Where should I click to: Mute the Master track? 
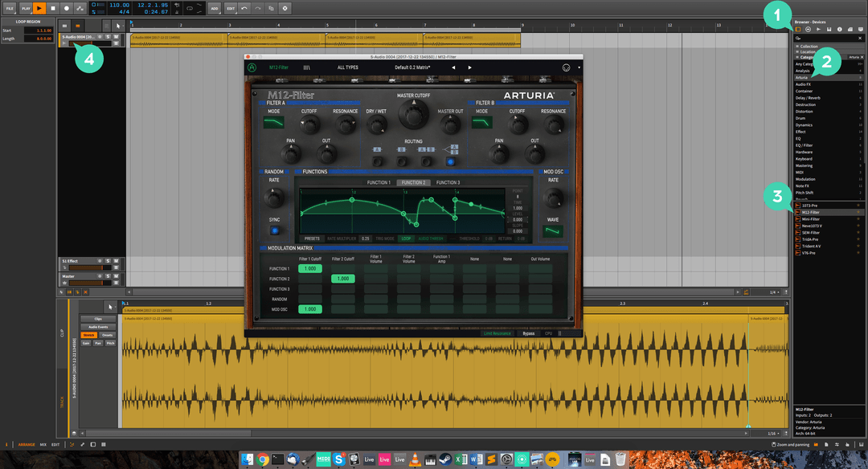(117, 276)
